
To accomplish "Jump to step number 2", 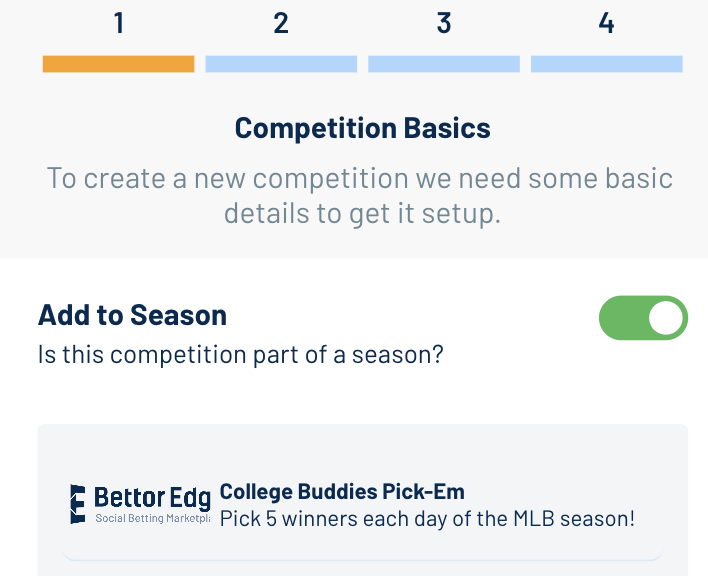I will [281, 23].
